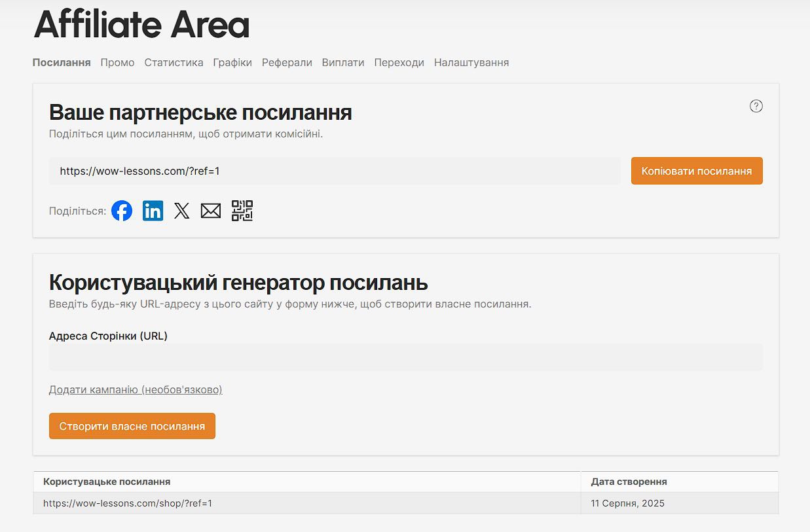Click the Ваше партнерське посилання heading
Viewport: 810px width, 532px height.
pyautogui.click(x=200, y=113)
